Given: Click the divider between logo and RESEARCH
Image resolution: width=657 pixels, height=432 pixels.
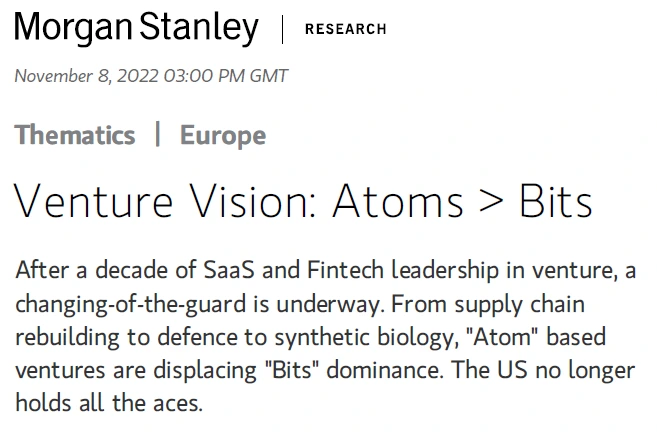Looking at the screenshot, I should [282, 29].
